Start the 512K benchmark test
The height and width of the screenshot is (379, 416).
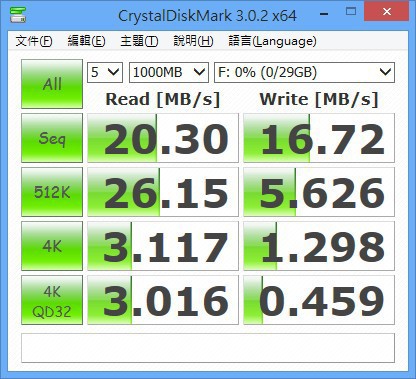click(x=52, y=192)
